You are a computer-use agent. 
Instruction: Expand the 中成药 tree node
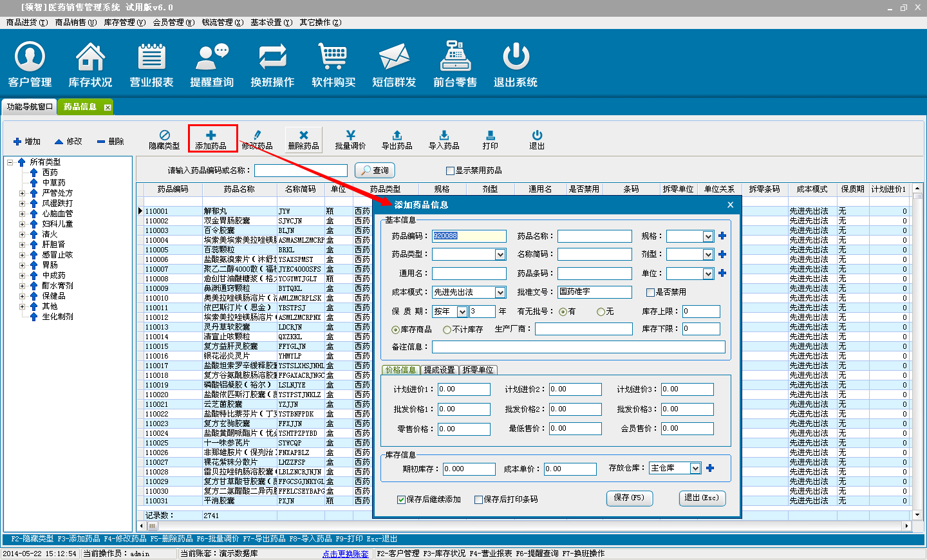(23, 275)
